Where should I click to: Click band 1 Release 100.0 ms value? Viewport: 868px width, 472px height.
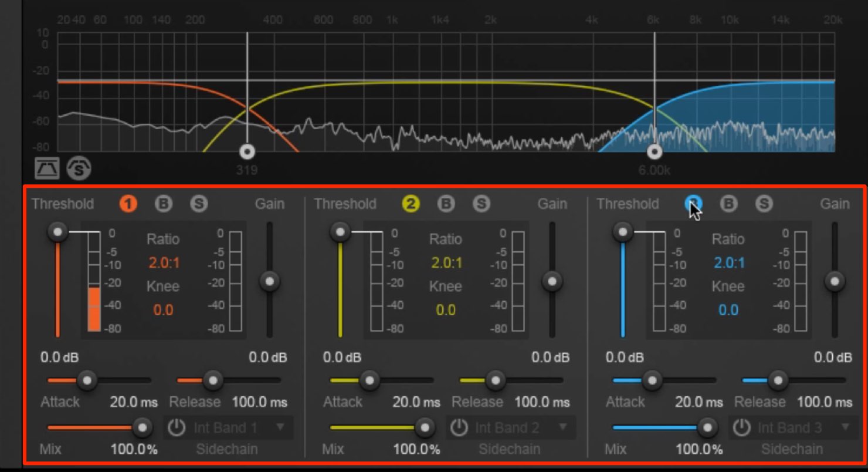[x=259, y=402]
